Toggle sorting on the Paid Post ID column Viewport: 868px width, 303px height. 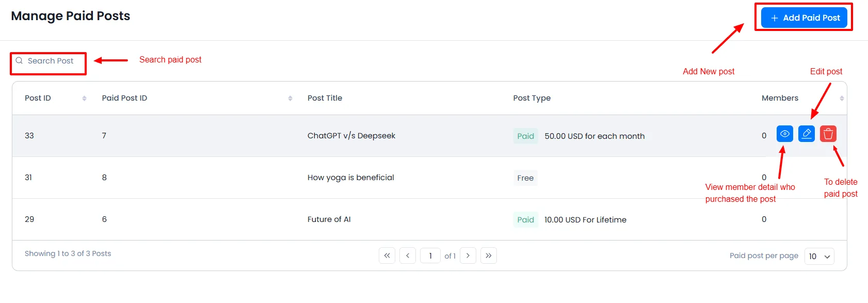[x=290, y=98]
